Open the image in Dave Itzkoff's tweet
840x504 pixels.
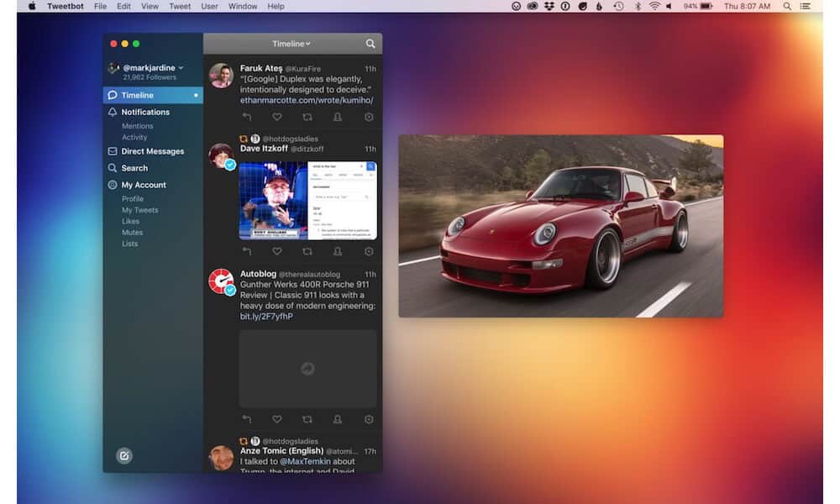tap(307, 200)
